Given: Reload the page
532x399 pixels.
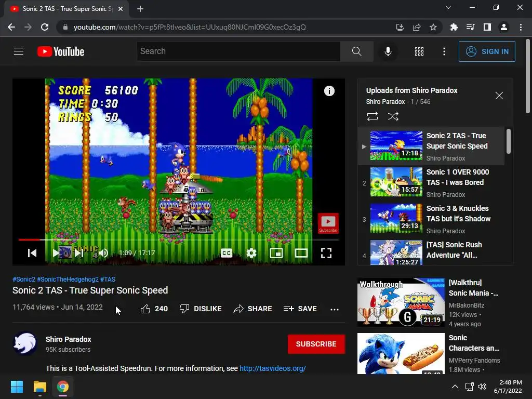Looking at the screenshot, I should pyautogui.click(x=45, y=27).
